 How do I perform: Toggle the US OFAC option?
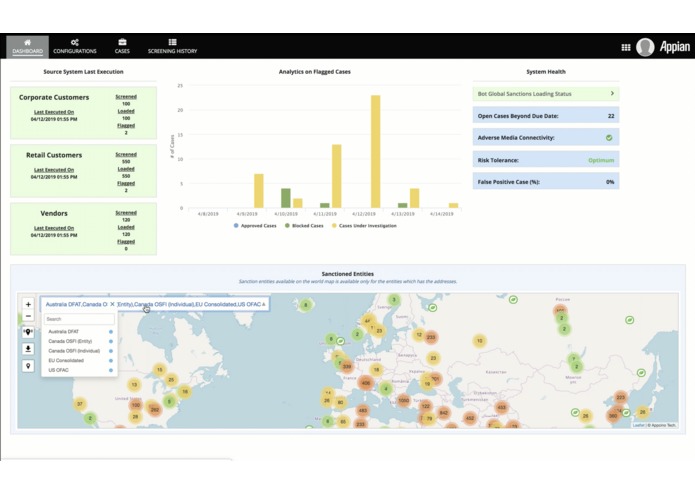click(x=79, y=370)
